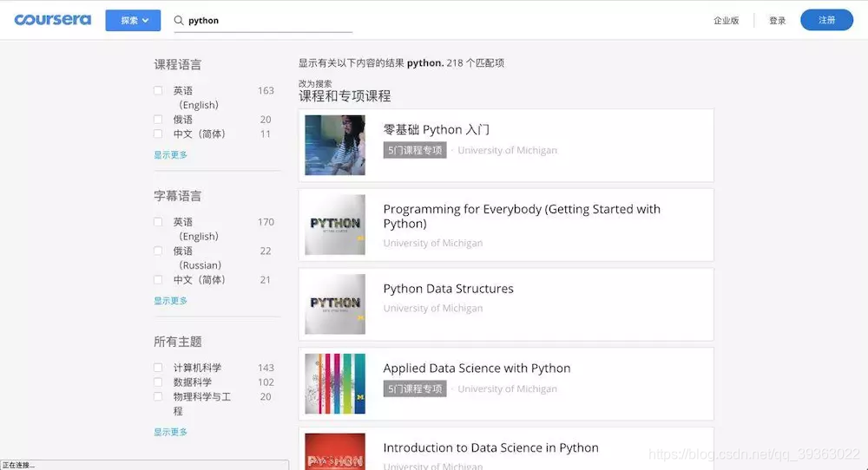The width and height of the screenshot is (868, 470).
Task: Expand the 探索 explore dropdown
Action: point(133,21)
